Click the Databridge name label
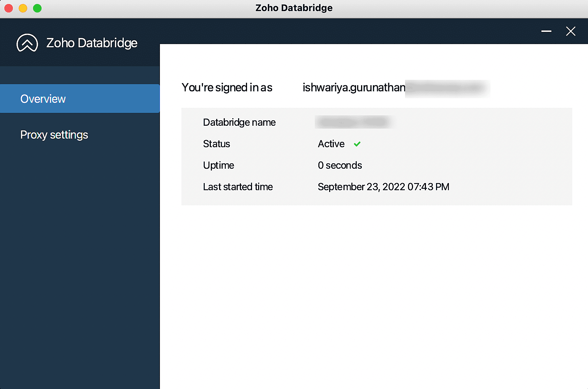588x389 pixels. coord(239,123)
